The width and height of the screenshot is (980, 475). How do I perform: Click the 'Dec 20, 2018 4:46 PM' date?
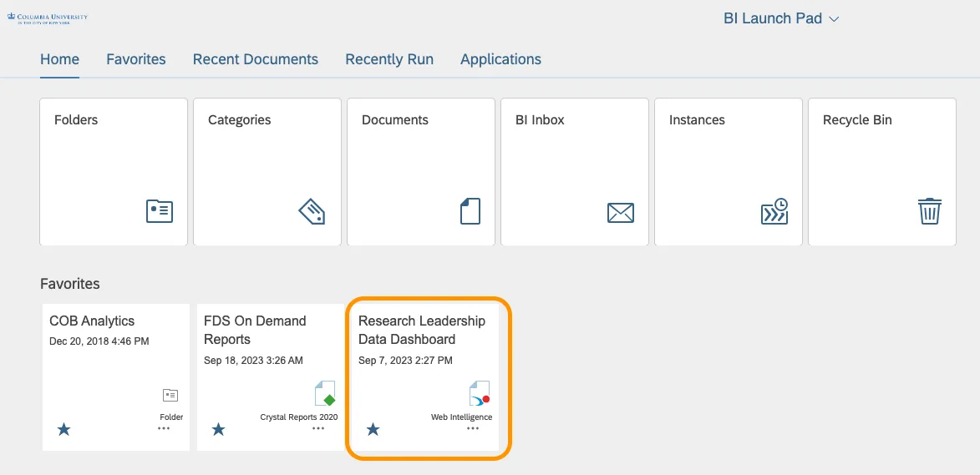tap(99, 341)
